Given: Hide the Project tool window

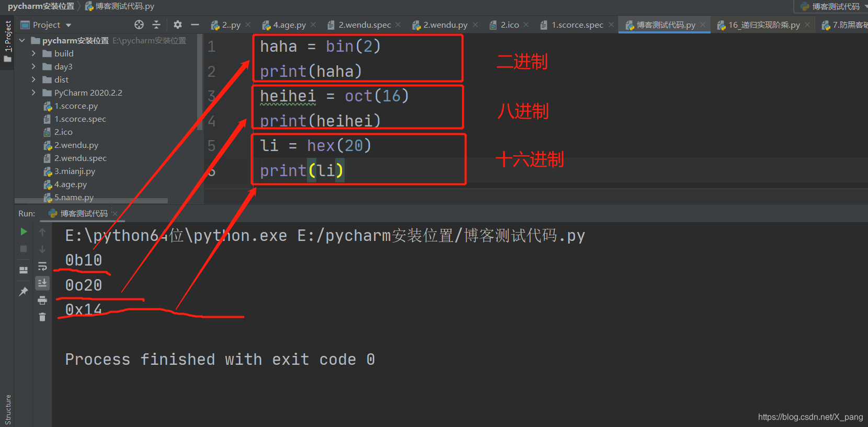Looking at the screenshot, I should [x=195, y=25].
